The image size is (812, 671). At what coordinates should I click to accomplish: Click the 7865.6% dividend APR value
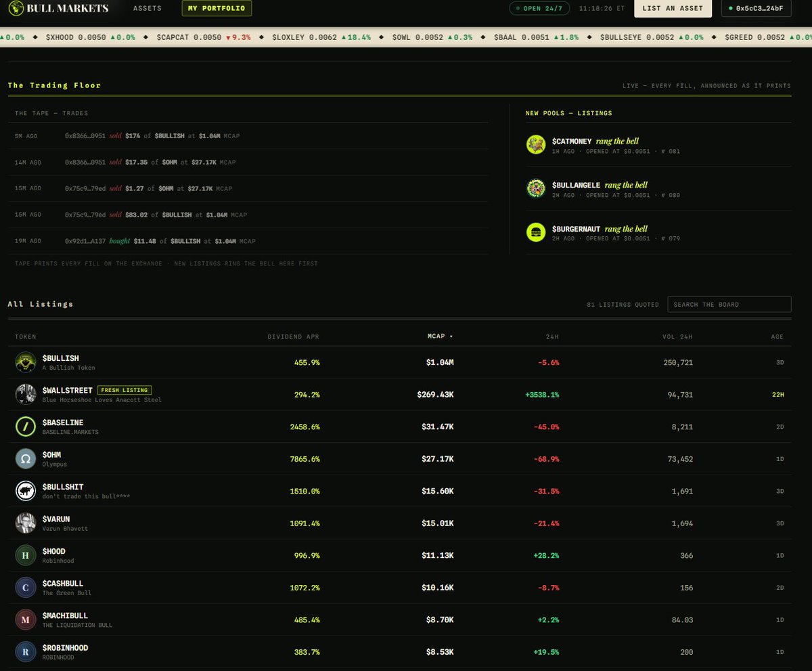point(304,458)
